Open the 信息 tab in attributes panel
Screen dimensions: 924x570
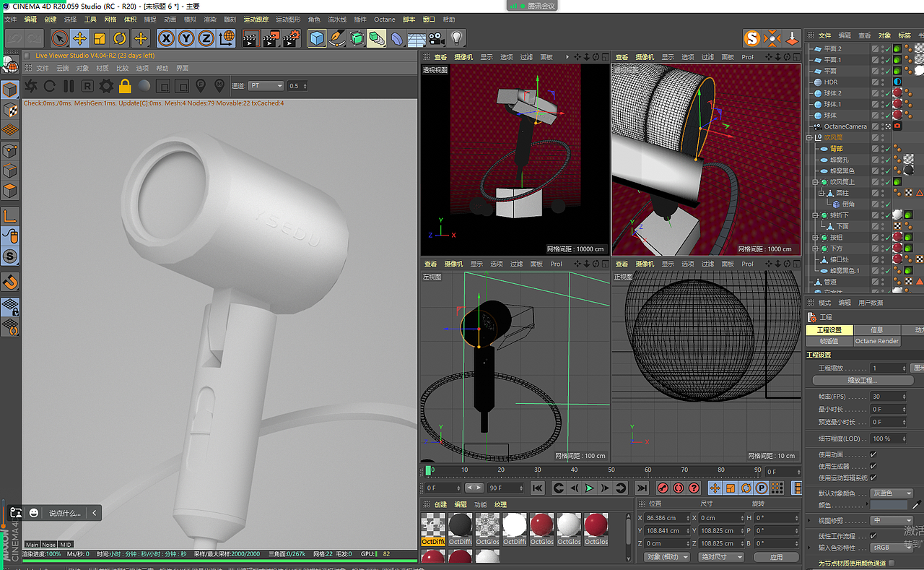[876, 330]
